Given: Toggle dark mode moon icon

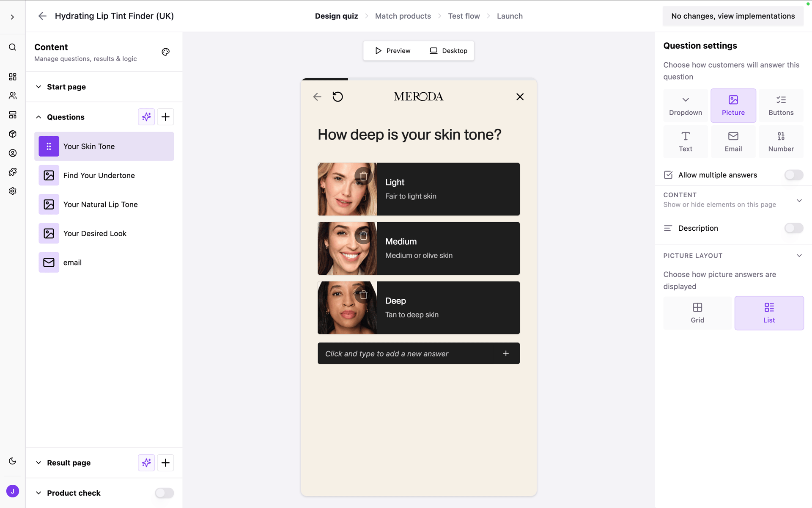Looking at the screenshot, I should tap(13, 461).
